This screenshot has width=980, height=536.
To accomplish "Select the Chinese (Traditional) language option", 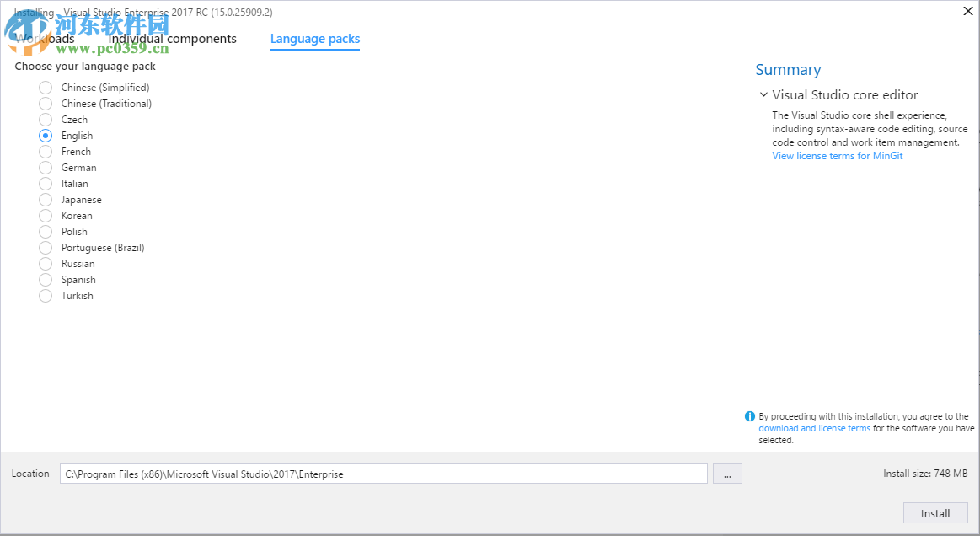I will click(x=46, y=104).
